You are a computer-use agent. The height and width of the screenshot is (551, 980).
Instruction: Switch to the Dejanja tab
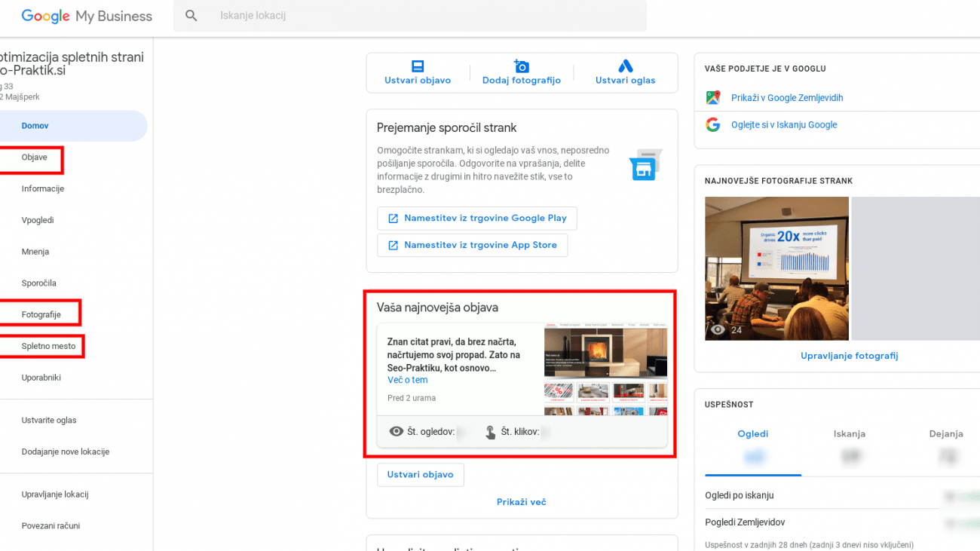(x=945, y=434)
